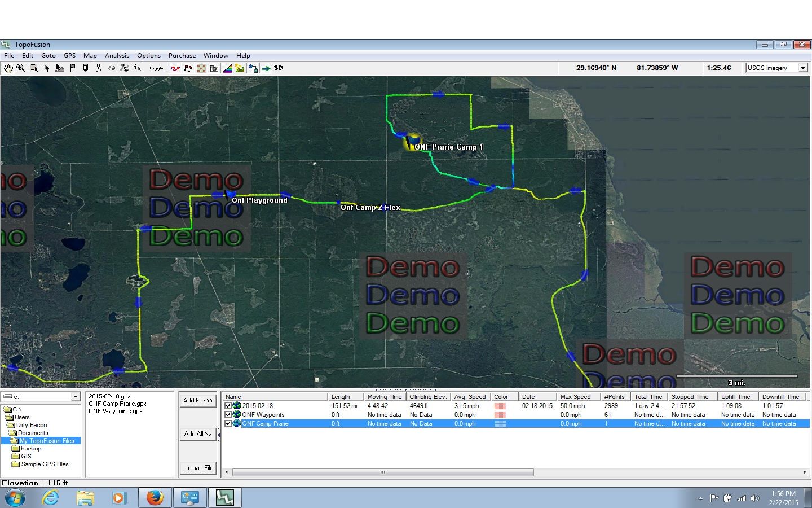Select the scissors cut track tool
The height and width of the screenshot is (508, 812).
point(99,68)
